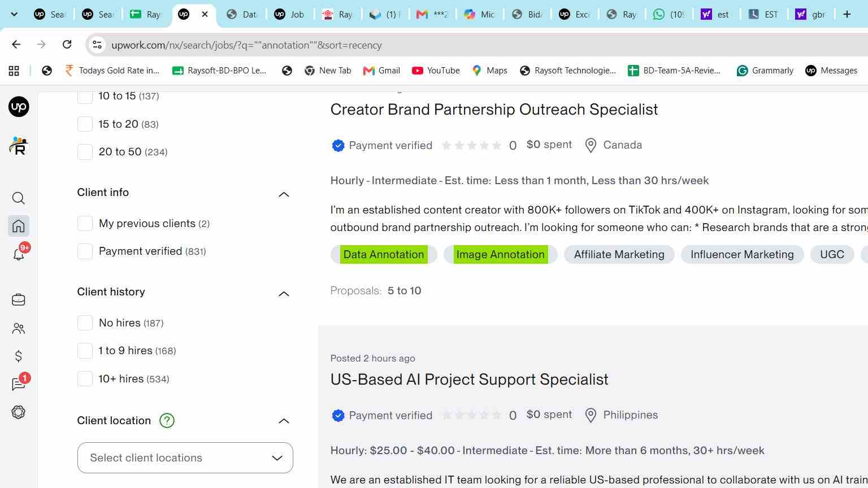Image resolution: width=868 pixels, height=488 pixels.
Task: Click the green help icon beside Client location
Action: (x=167, y=421)
